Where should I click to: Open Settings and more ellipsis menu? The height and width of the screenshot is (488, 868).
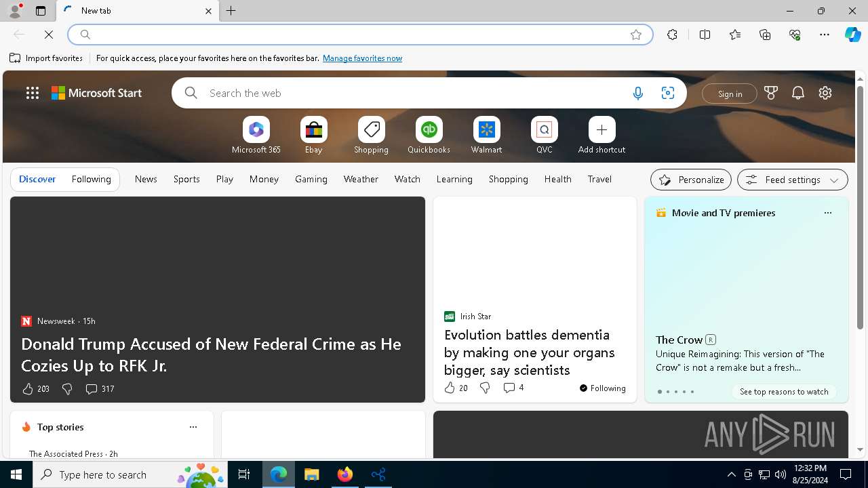coord(825,35)
